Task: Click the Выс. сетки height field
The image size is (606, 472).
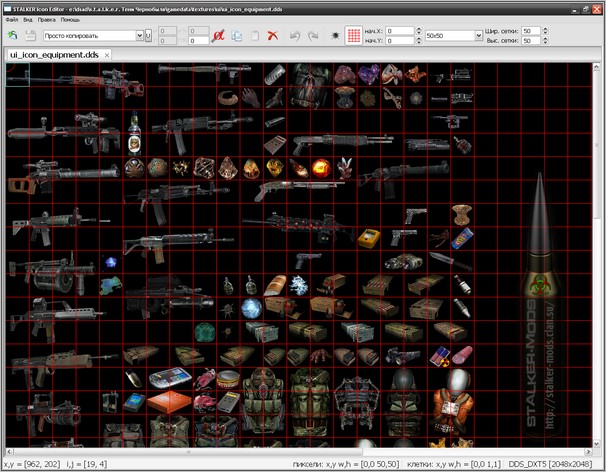Action: 531,41
